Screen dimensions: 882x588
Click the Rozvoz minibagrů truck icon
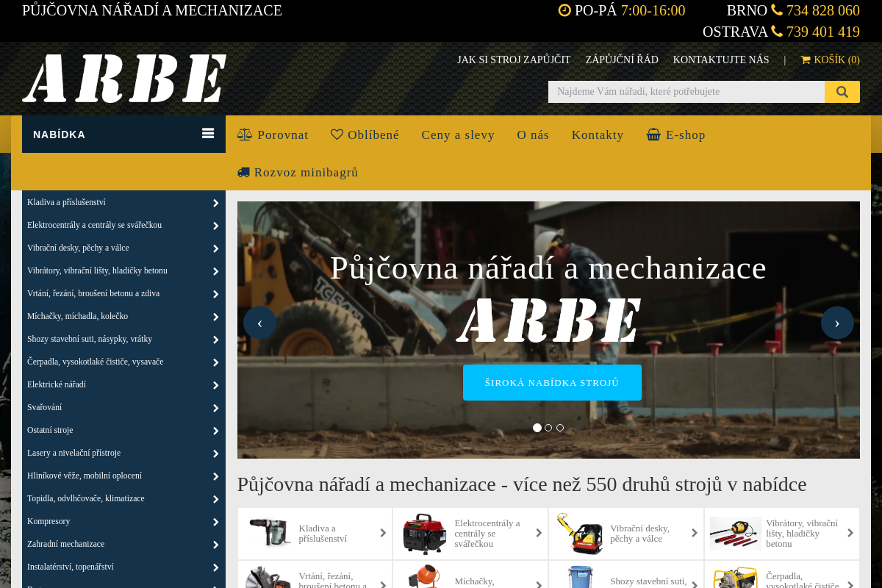coord(244,172)
